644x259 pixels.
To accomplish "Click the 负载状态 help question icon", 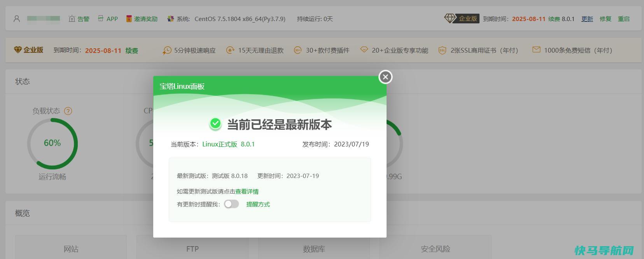I will tap(68, 111).
